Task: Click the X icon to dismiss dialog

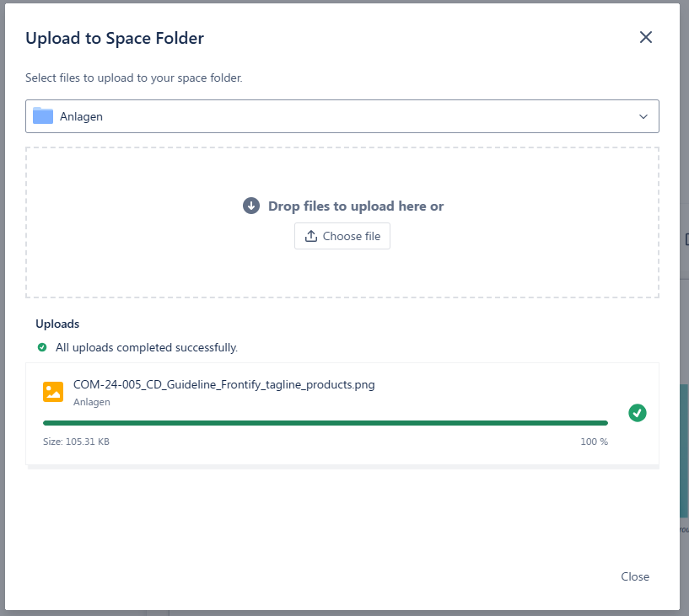Action: click(646, 37)
